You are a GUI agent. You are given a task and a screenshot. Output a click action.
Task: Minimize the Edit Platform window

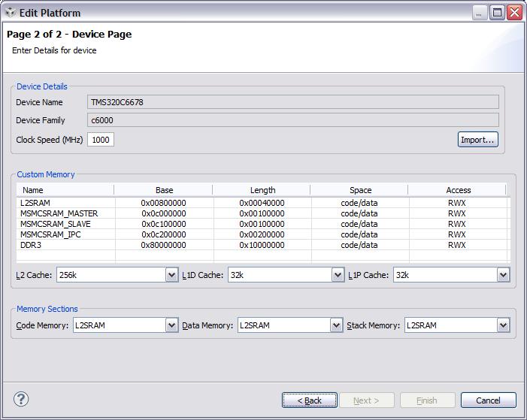coord(480,13)
